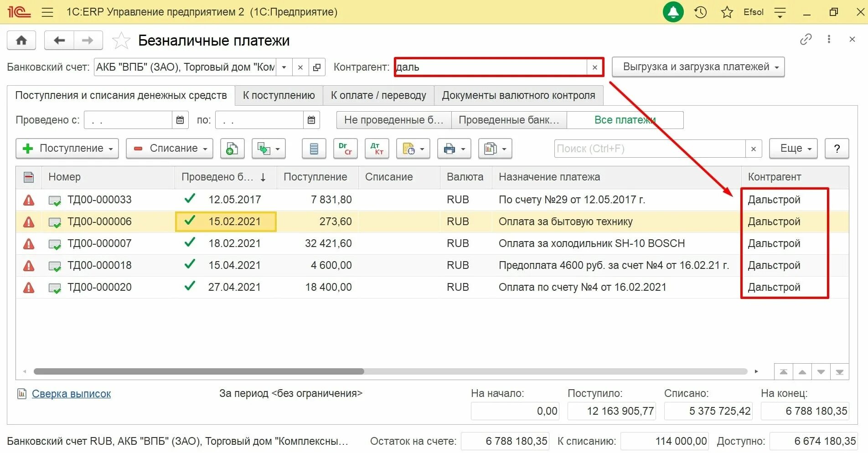The width and height of the screenshot is (868, 453).
Task: Open the history clock icon
Action: pos(700,12)
